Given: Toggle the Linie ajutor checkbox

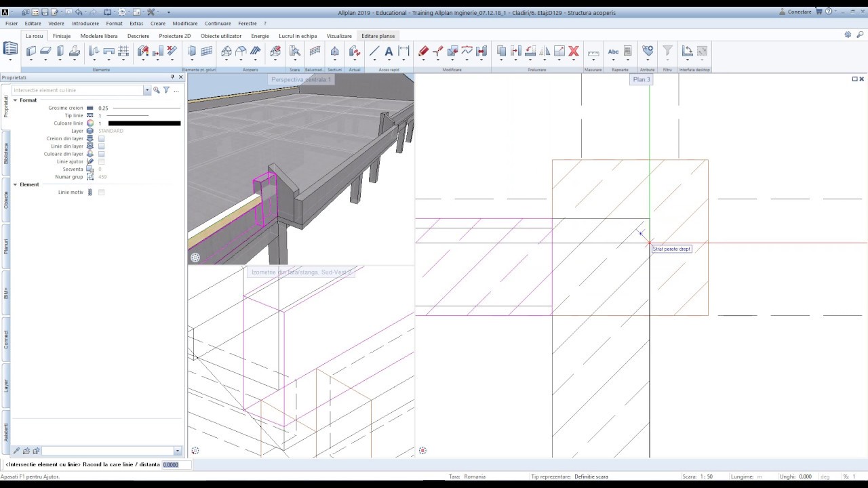Looking at the screenshot, I should click(101, 162).
